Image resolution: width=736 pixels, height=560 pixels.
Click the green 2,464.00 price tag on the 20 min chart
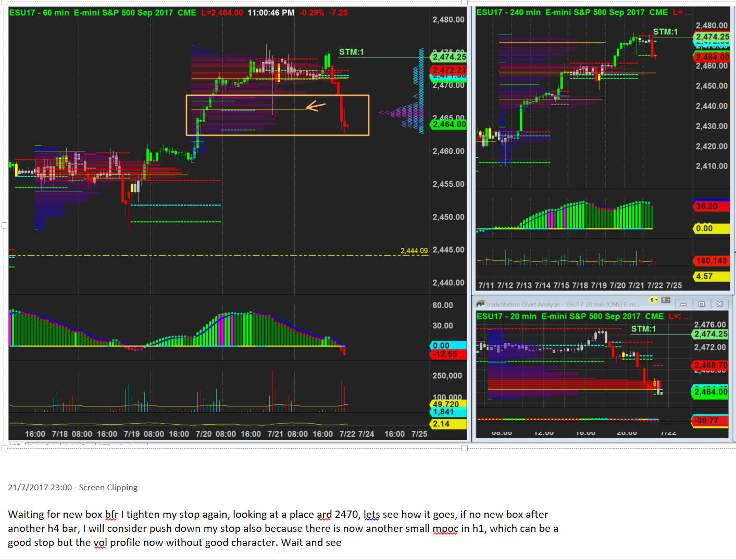[710, 392]
